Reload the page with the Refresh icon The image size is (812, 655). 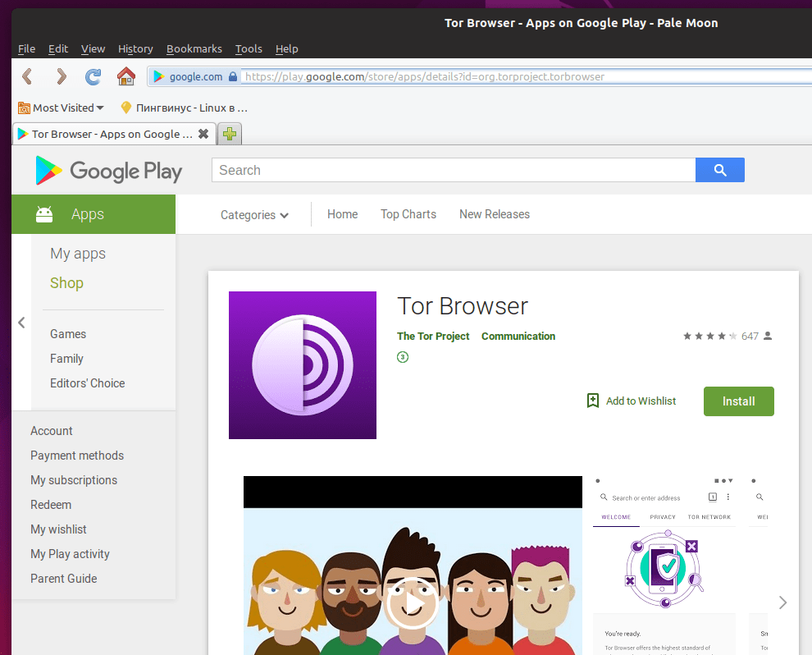tap(94, 76)
